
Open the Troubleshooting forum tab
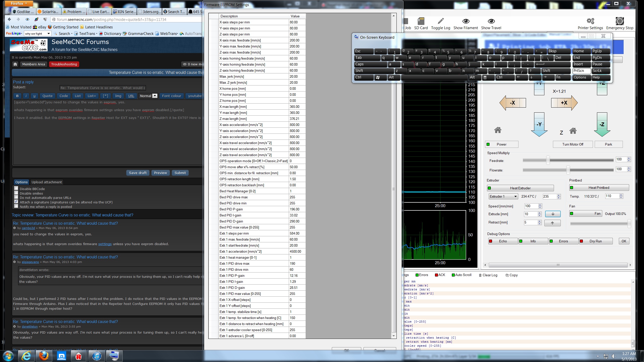(64, 64)
